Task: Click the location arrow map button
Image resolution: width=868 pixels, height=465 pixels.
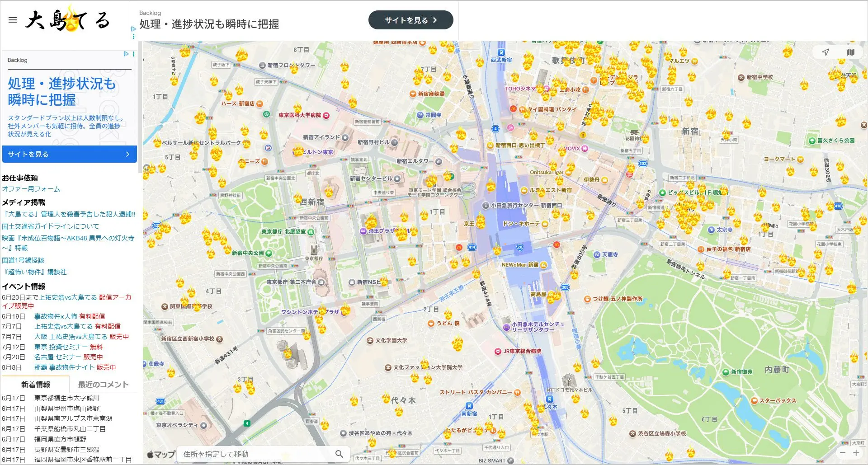Action: pyautogui.click(x=826, y=52)
